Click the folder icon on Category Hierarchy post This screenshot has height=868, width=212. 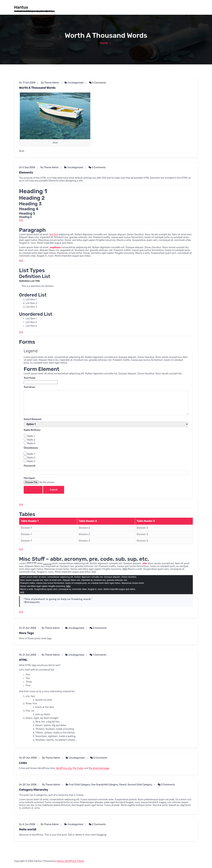67,784
